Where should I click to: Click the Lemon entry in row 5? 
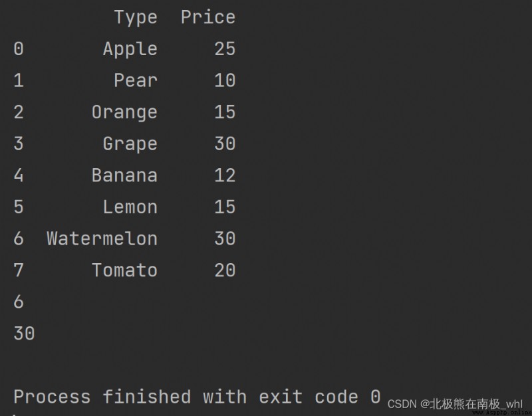(130, 207)
